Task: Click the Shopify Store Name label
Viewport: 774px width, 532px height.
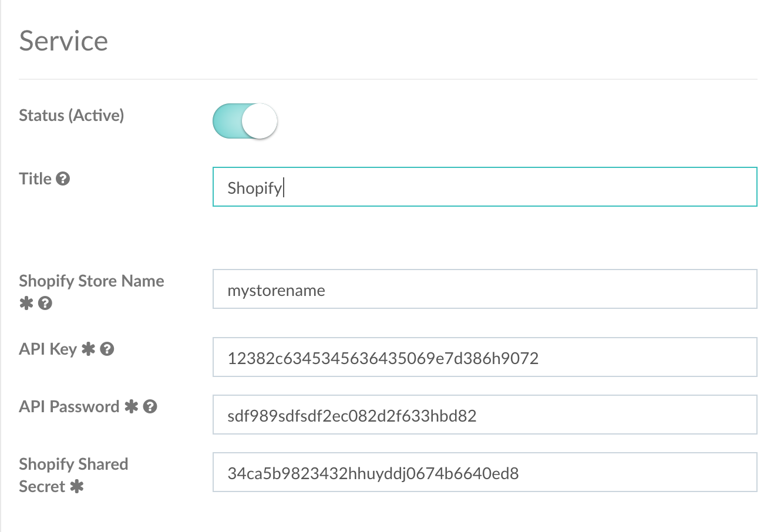Action: pyautogui.click(x=92, y=281)
